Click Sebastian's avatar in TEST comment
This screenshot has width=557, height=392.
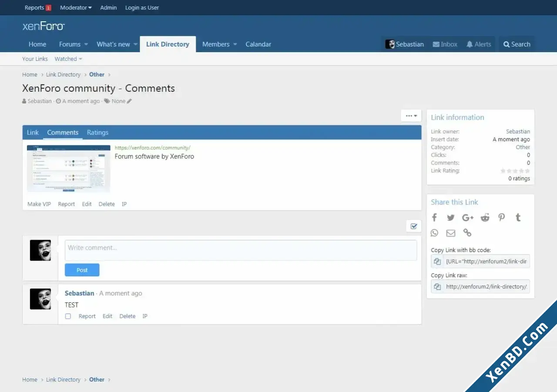tap(40, 299)
